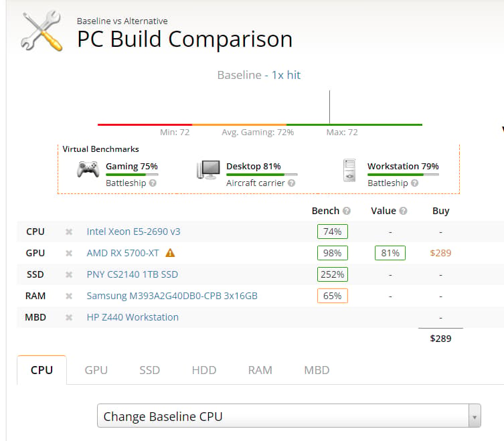Open the Change Baseline CPU dropdown
The height and width of the screenshot is (441, 504).
tap(289, 416)
